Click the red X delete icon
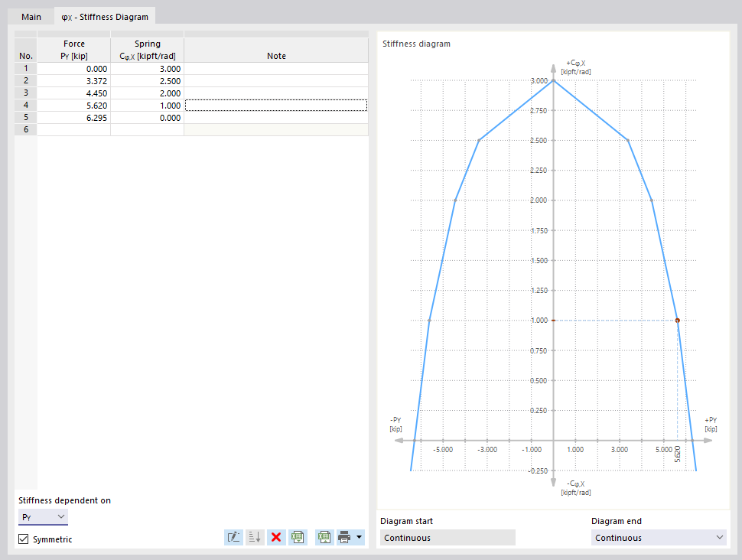Screen dimensions: 742x560 pyautogui.click(x=276, y=537)
